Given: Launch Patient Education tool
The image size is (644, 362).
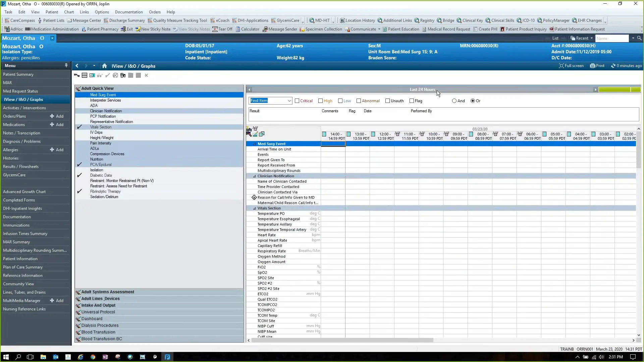Looking at the screenshot, I should pos(401,29).
